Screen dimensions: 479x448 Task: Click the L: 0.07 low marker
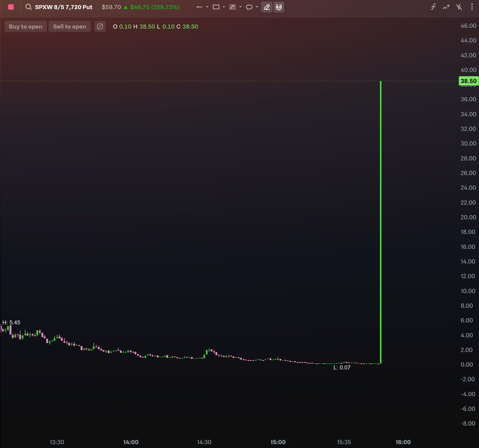[x=342, y=367]
